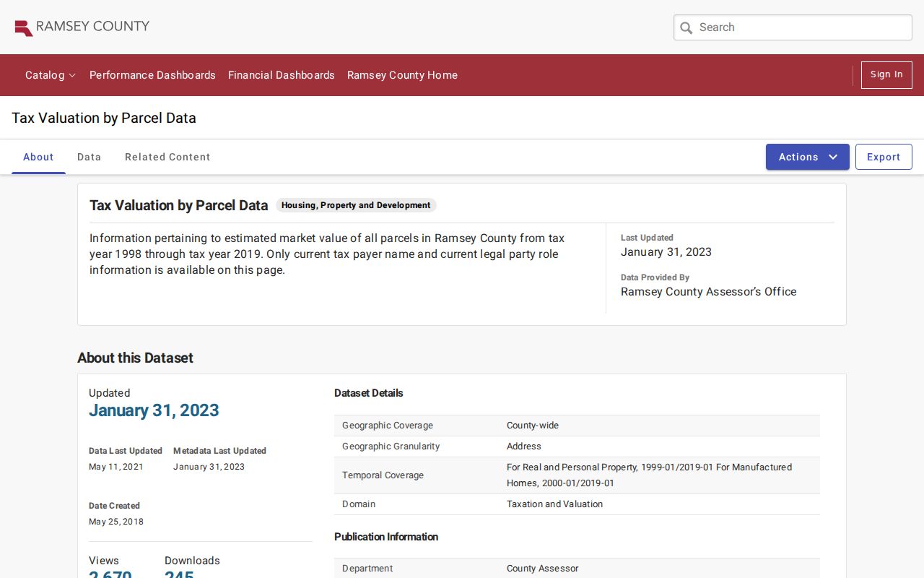The image size is (924, 578).
Task: Click the Sign In button
Action: (x=886, y=75)
